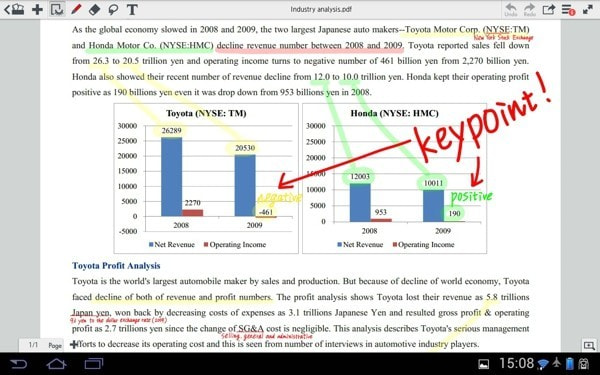Open the menu list with red badge
The image size is (600, 375).
(568, 10)
